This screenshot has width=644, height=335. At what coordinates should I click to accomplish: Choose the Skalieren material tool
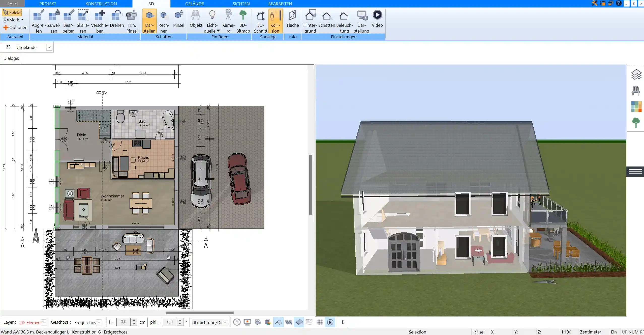coord(83,21)
